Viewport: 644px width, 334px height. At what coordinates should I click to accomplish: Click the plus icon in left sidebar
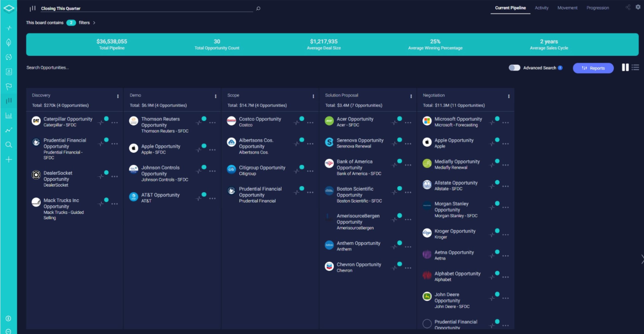[x=9, y=159]
